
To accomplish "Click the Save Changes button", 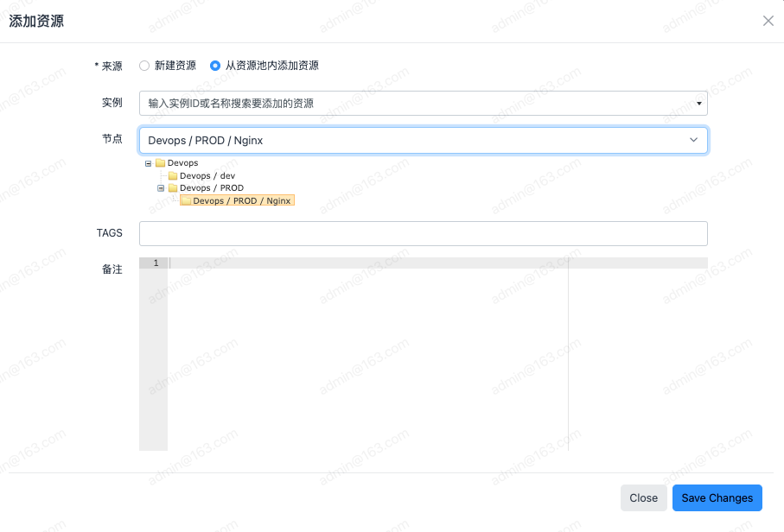I will coord(717,498).
